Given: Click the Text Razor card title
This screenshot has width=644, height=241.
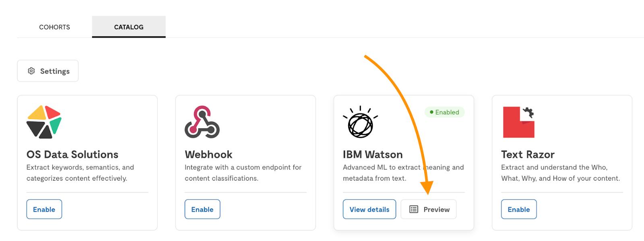Looking at the screenshot, I should point(528,154).
